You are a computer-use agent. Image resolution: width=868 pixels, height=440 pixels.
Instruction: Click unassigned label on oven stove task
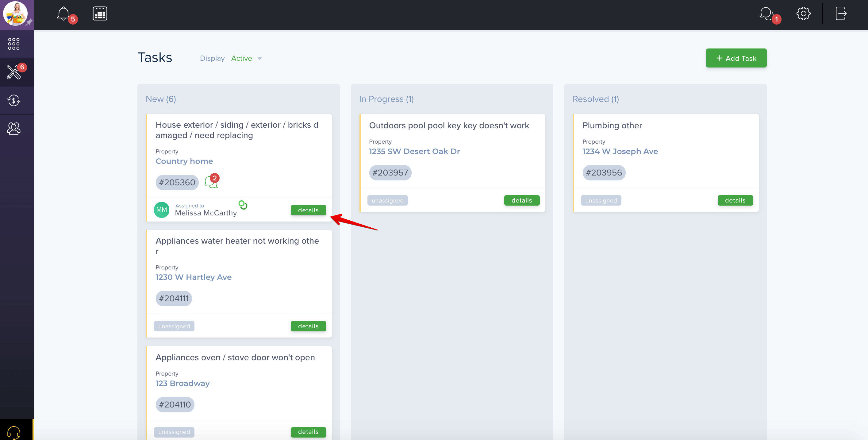pyautogui.click(x=174, y=432)
